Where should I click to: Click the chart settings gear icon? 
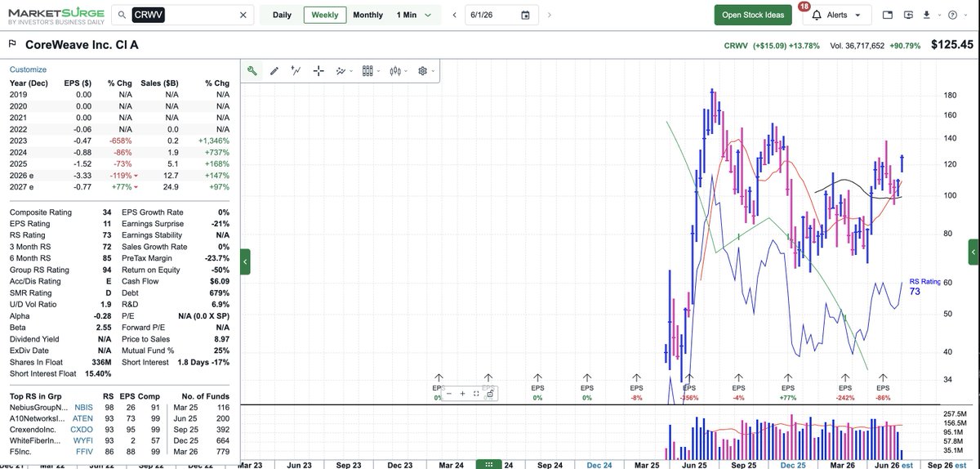click(423, 71)
